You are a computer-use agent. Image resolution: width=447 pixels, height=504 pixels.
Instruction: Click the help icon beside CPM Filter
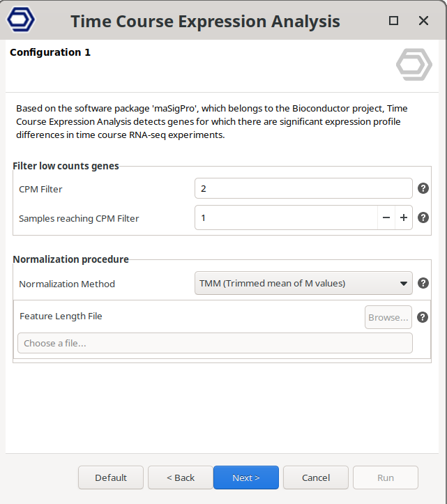[423, 188]
